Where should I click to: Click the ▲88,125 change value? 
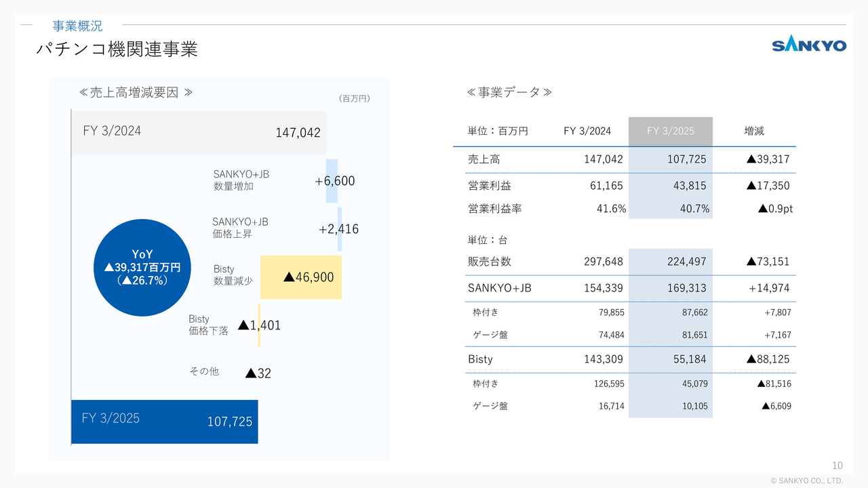[768, 359]
